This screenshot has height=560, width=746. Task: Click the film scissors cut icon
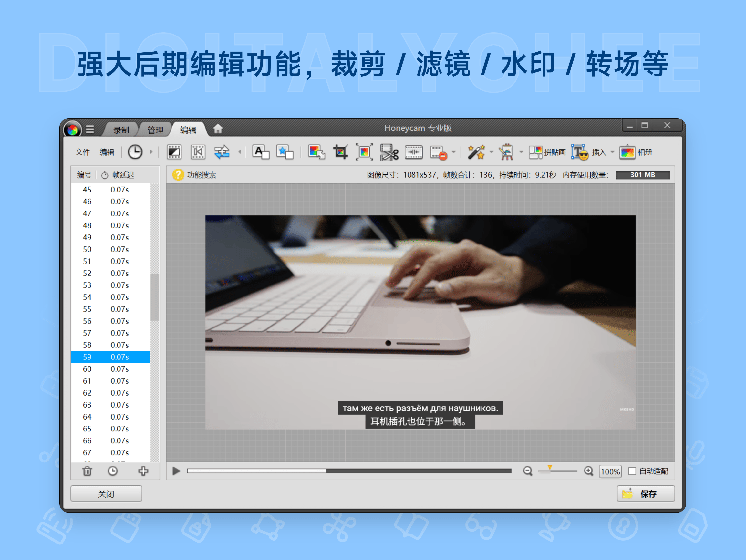coord(389,152)
